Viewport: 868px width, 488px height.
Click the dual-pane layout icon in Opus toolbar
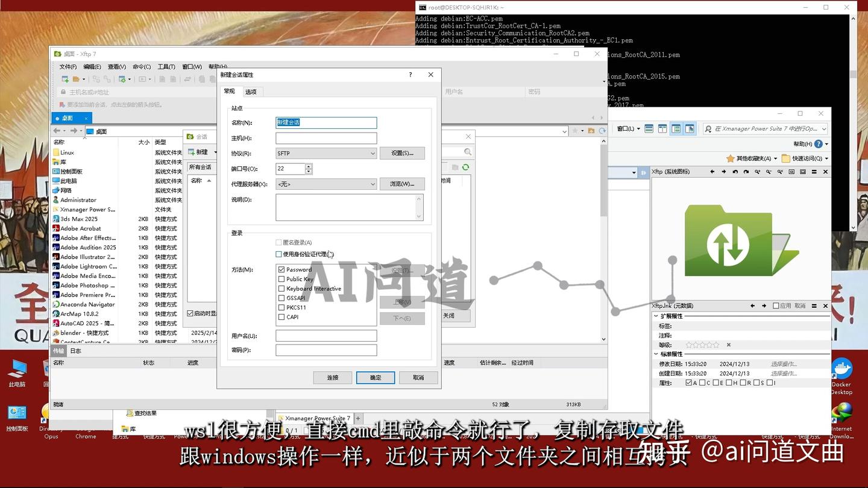(662, 128)
